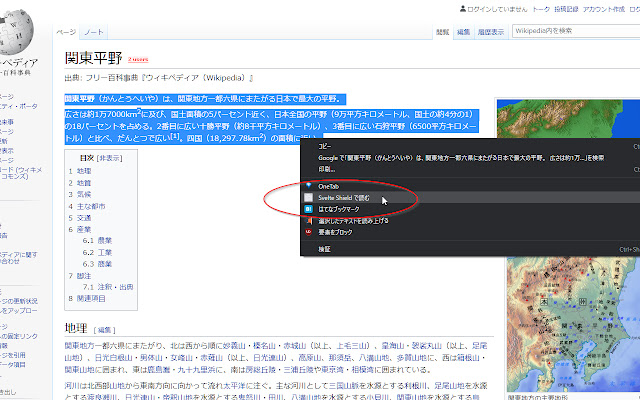Click the 利根川 link
This screenshot has height=400, width=640.
(416, 386)
